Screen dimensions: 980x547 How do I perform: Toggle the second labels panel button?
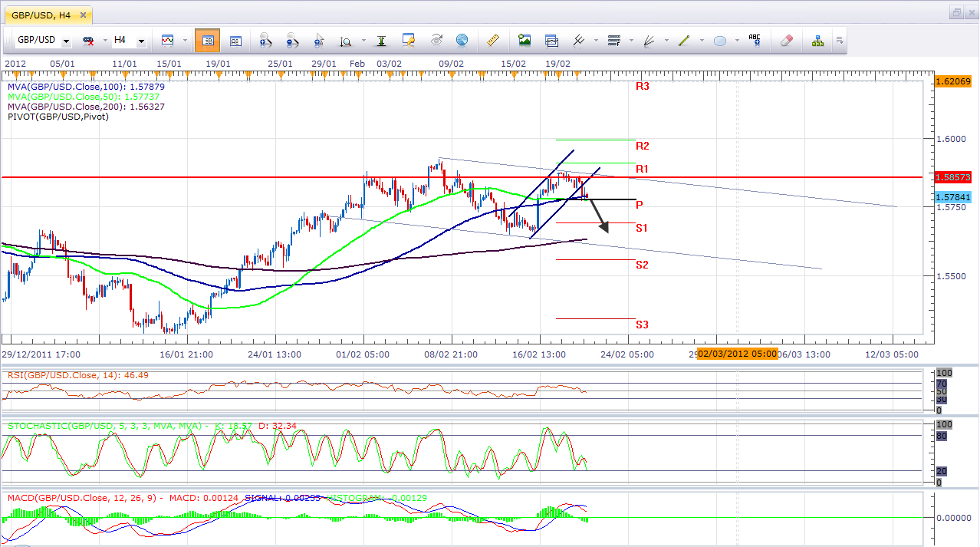(235, 41)
